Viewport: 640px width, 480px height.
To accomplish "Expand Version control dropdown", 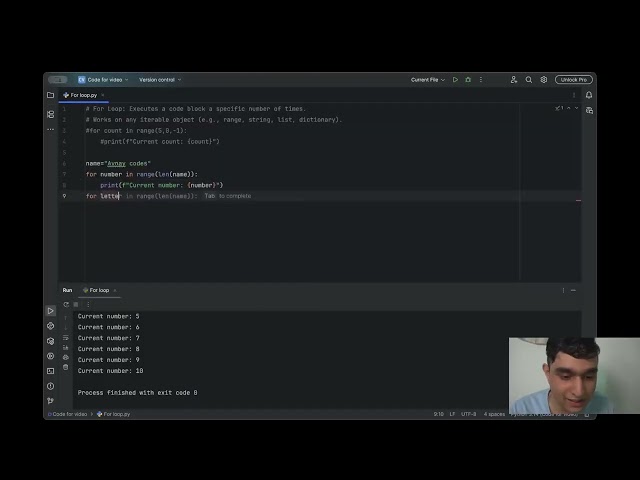I will pos(160,80).
